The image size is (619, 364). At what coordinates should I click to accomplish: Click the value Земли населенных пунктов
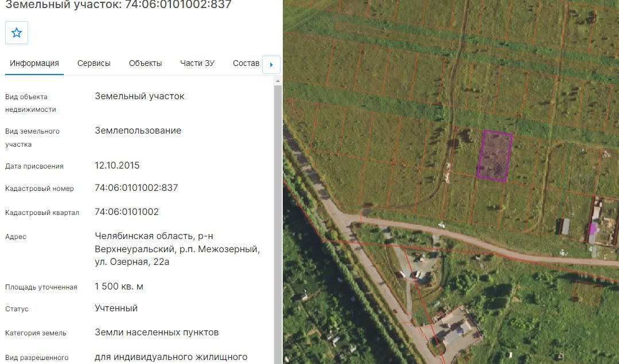click(157, 332)
